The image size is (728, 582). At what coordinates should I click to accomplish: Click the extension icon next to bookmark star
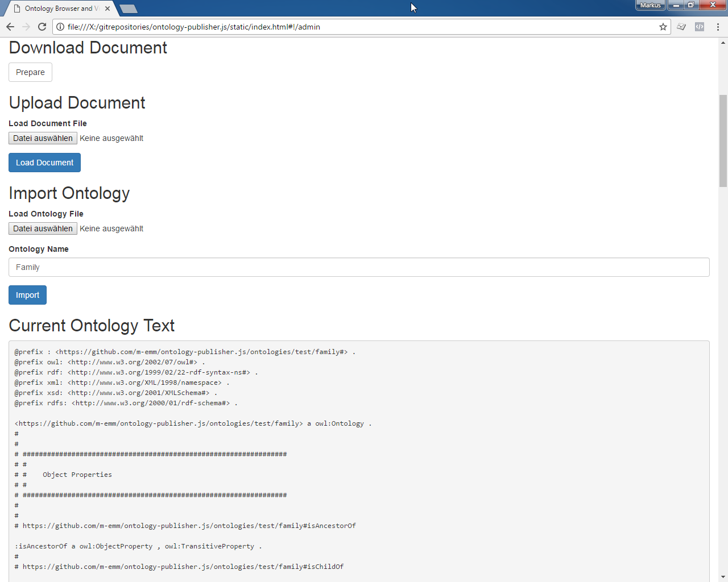(x=681, y=27)
